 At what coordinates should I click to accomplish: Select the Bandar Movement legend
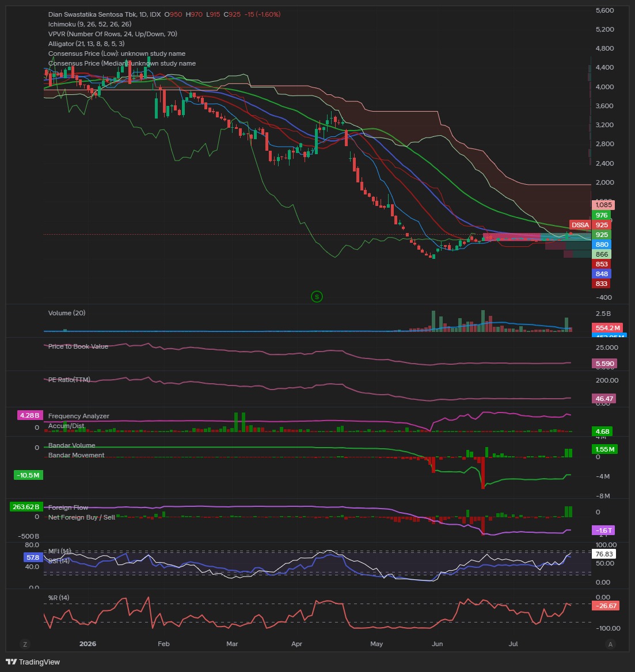(x=77, y=455)
